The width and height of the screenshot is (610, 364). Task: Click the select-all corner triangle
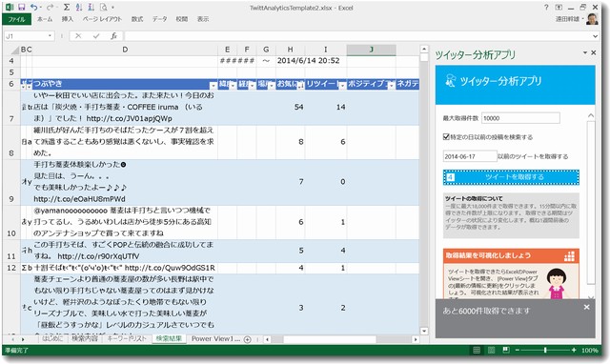(x=15, y=50)
